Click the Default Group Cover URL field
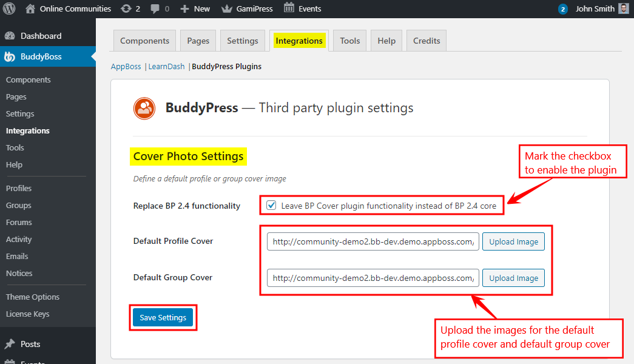The width and height of the screenshot is (634, 364). [373, 278]
